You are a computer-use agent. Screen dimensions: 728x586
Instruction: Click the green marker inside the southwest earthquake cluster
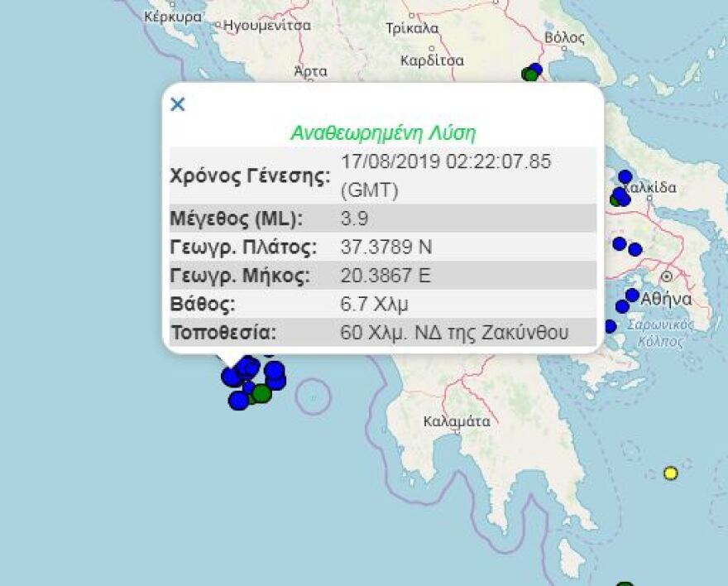(x=261, y=394)
